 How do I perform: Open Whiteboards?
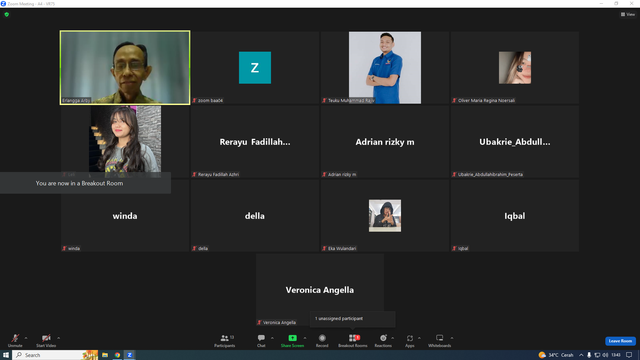[x=440, y=340]
